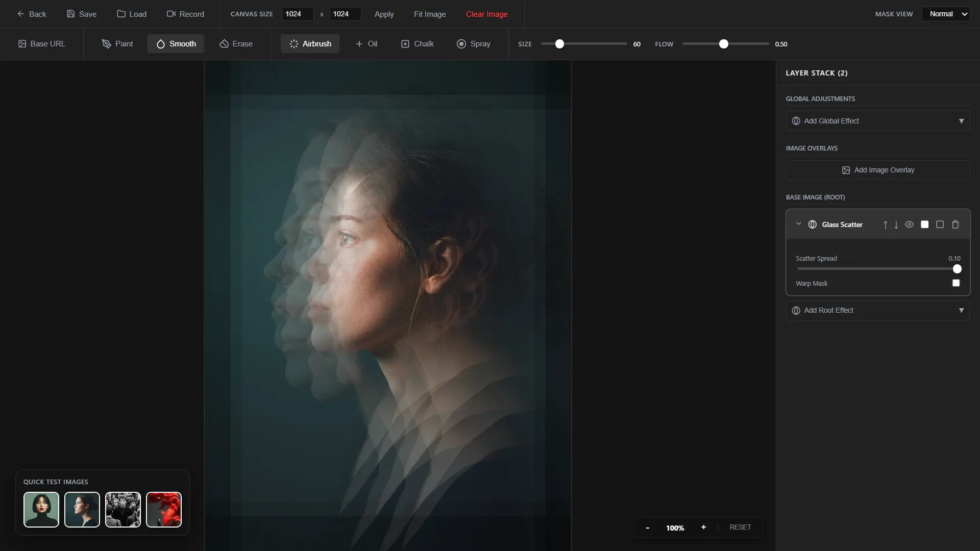Viewport: 980px width, 551px height.
Task: Click the Scatter Spread value 0.10
Action: [x=954, y=259]
